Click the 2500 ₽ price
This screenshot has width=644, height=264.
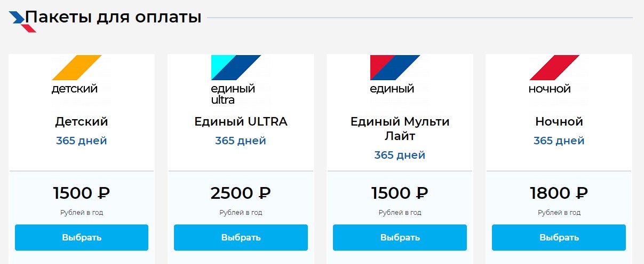click(x=241, y=193)
